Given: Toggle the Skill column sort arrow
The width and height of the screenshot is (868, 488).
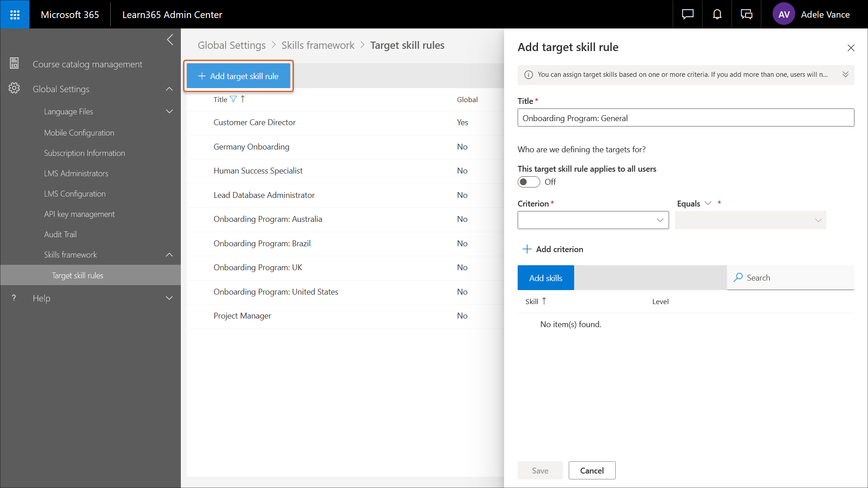Looking at the screenshot, I should pos(544,300).
